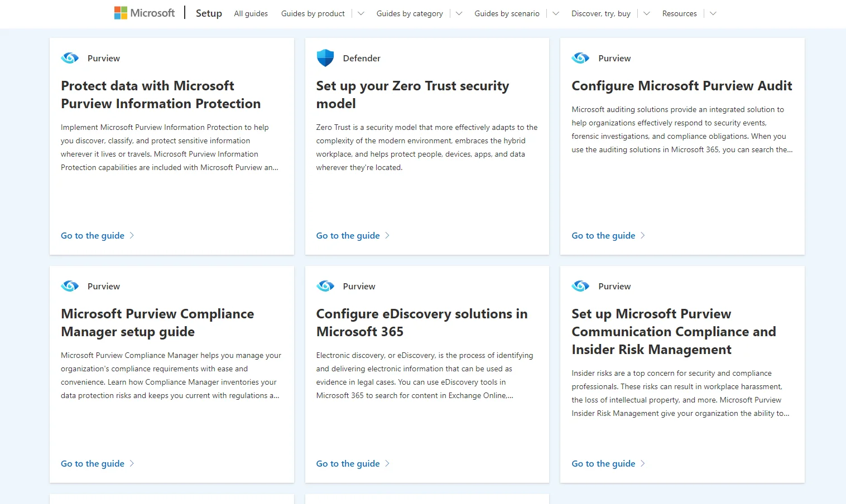Open Guides by product menu

[x=313, y=13]
